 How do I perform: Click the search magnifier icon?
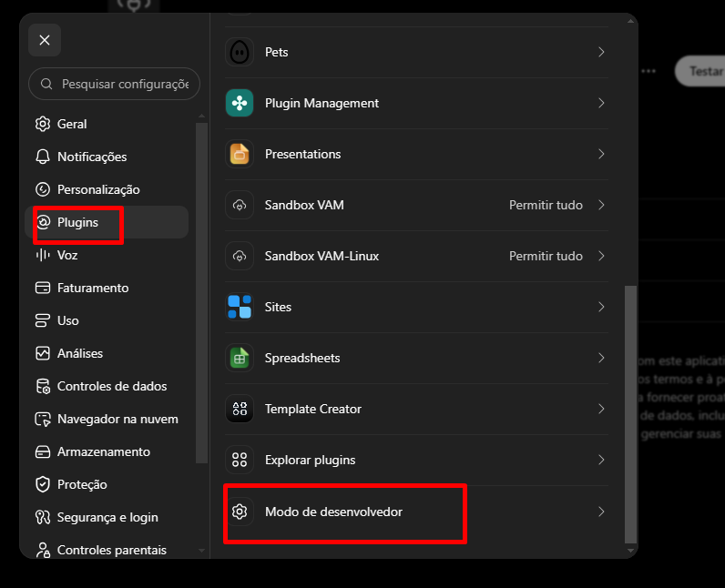[x=46, y=84]
